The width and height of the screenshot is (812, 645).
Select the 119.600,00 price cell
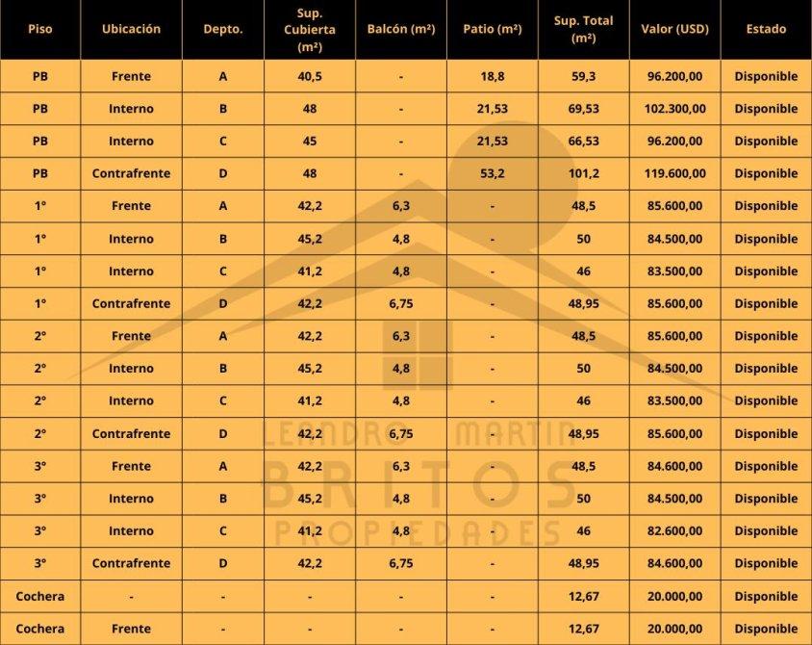(x=674, y=173)
